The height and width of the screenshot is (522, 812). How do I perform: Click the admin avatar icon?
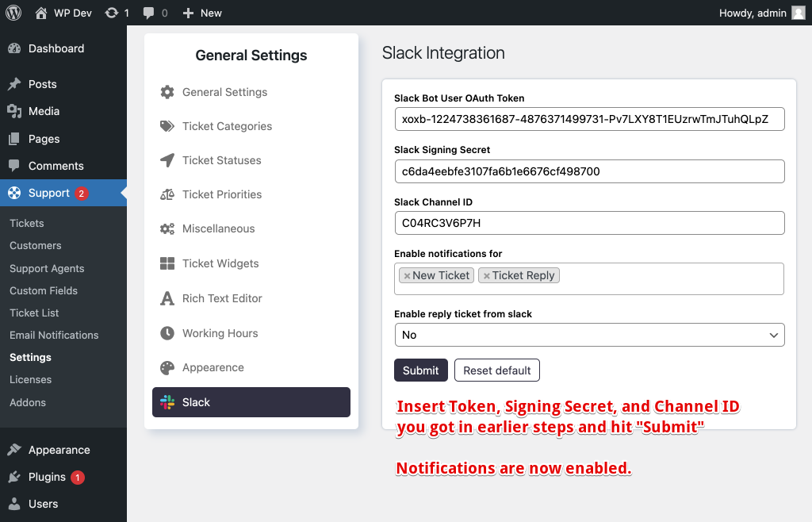(799, 13)
